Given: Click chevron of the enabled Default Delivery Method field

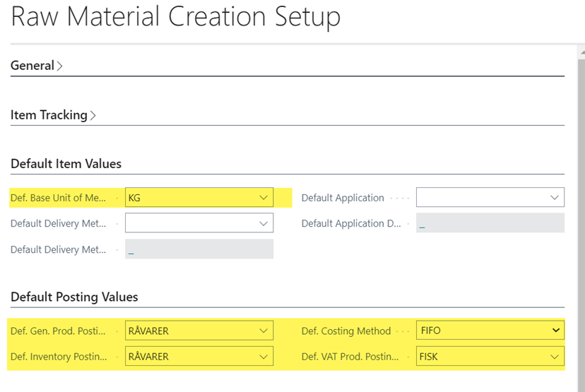Looking at the screenshot, I should coord(264,224).
